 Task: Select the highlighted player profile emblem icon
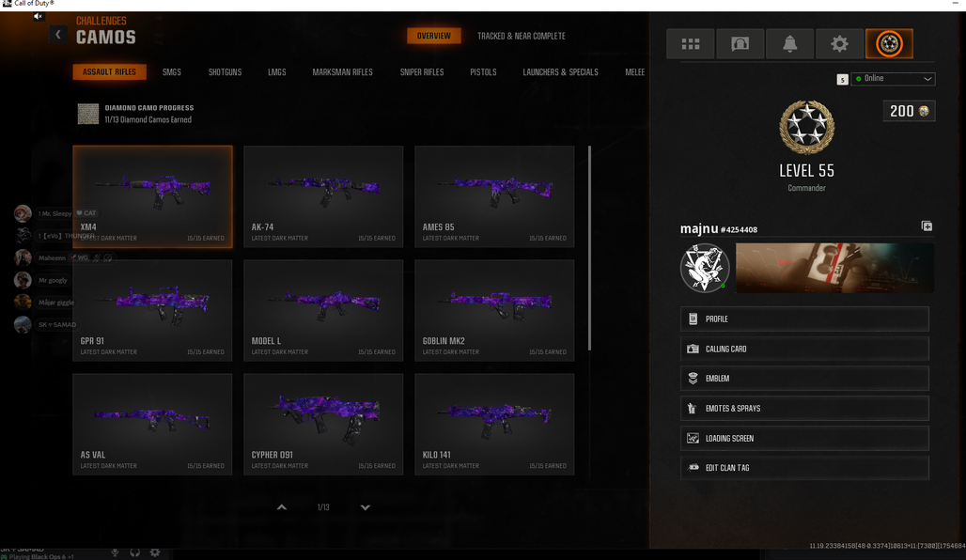pyautogui.click(x=889, y=44)
